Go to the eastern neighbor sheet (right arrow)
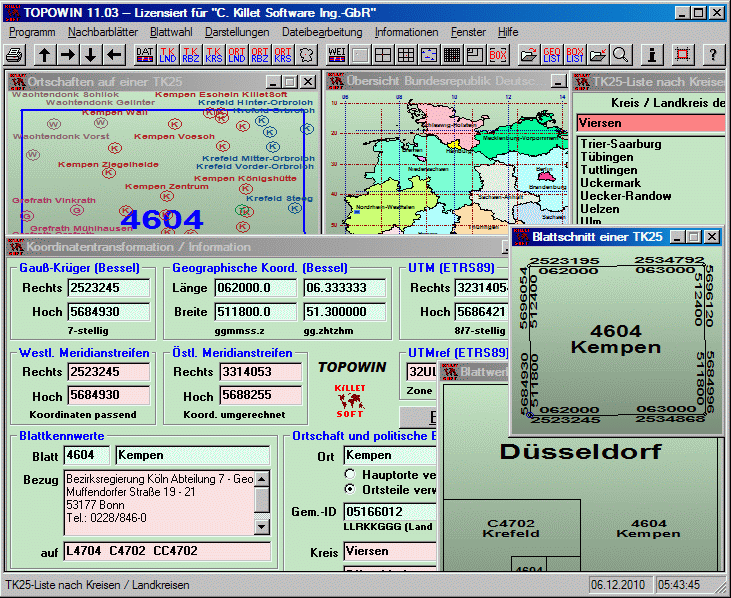The width and height of the screenshot is (731, 598). tap(68, 55)
